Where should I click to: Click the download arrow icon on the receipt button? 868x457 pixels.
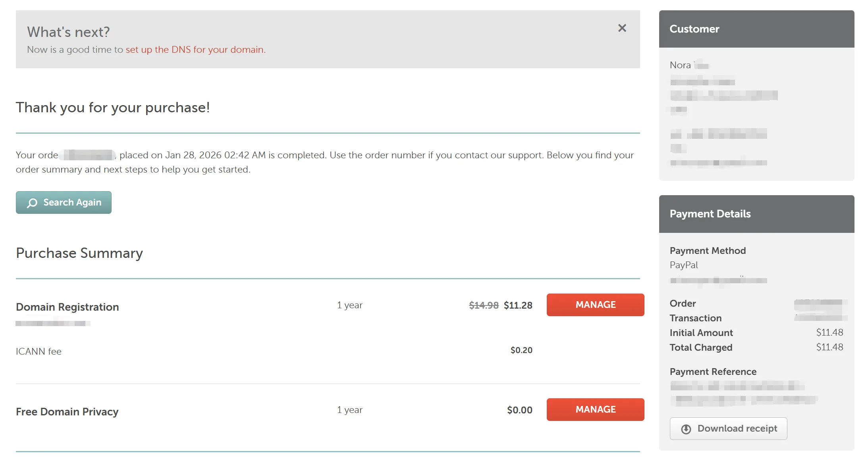[686, 429]
